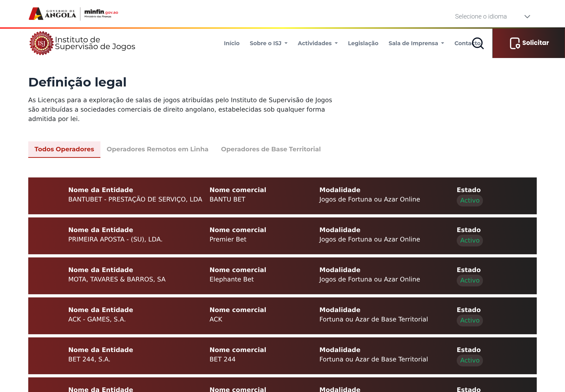Click Modalidade value in the BANTU BET row
The image size is (565, 392).
click(370, 199)
